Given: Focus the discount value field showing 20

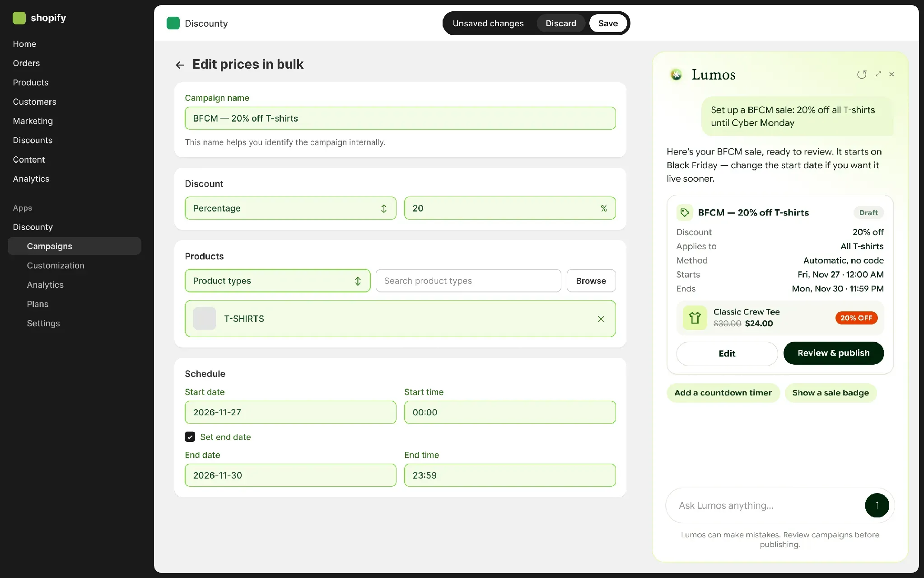Looking at the screenshot, I should point(510,208).
